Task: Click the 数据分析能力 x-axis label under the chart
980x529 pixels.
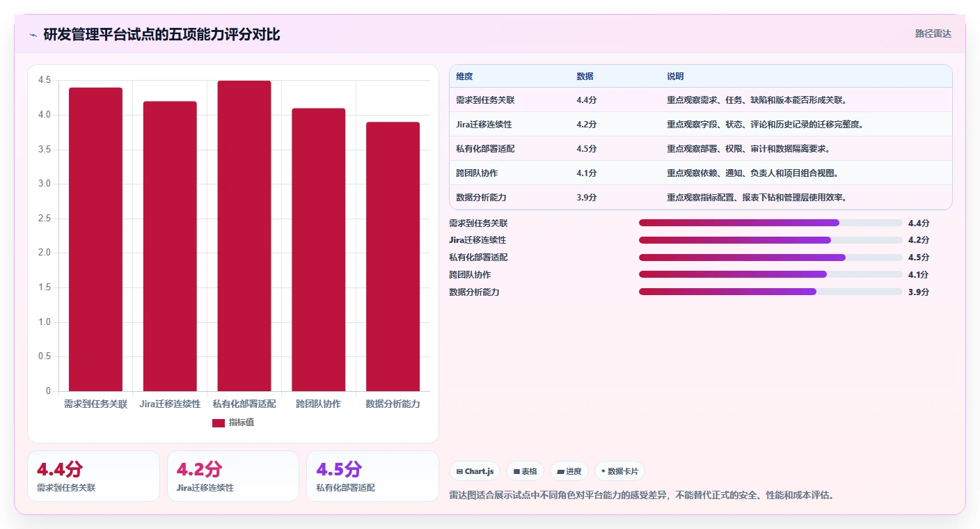Action: (393, 404)
